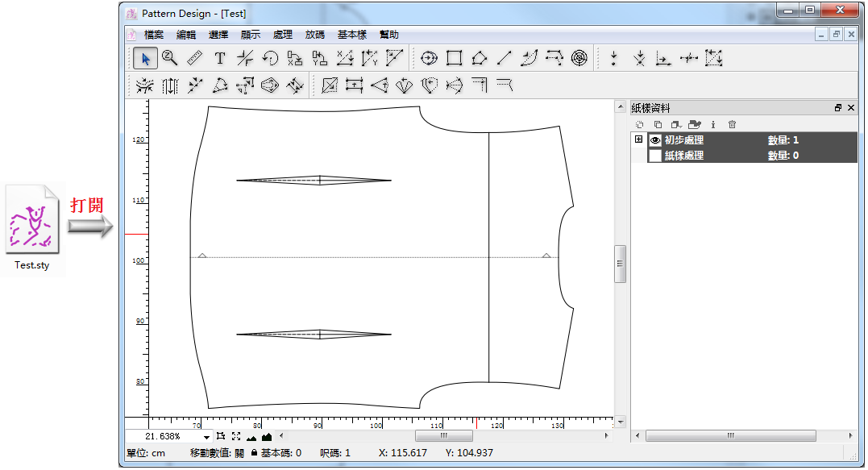Expand the 初步處理 tree node
This screenshot has width=868, height=470.
(639, 139)
